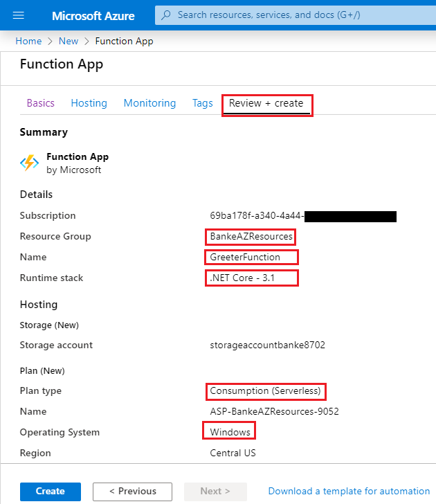Click the Plan (New) label
This screenshot has width=436, height=504.
pos(42,371)
